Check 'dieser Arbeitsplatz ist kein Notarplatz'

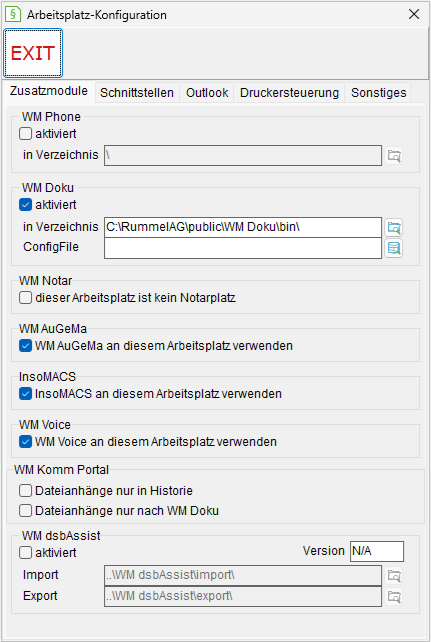25,298
